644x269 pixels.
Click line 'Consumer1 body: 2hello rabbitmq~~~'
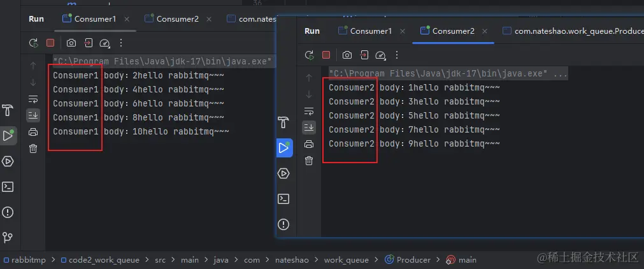[138, 76]
